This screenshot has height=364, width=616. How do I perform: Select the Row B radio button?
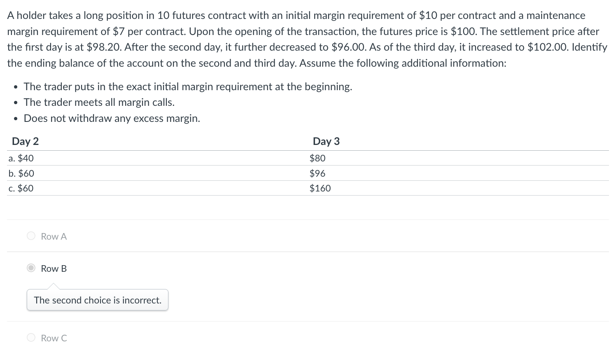tap(31, 268)
